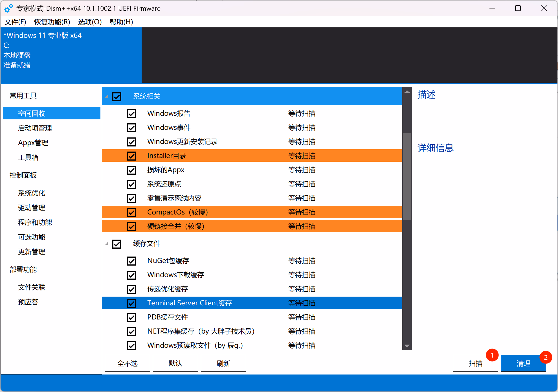Click the Dism++ gear icon in title bar
558x392 pixels.
click(8, 8)
